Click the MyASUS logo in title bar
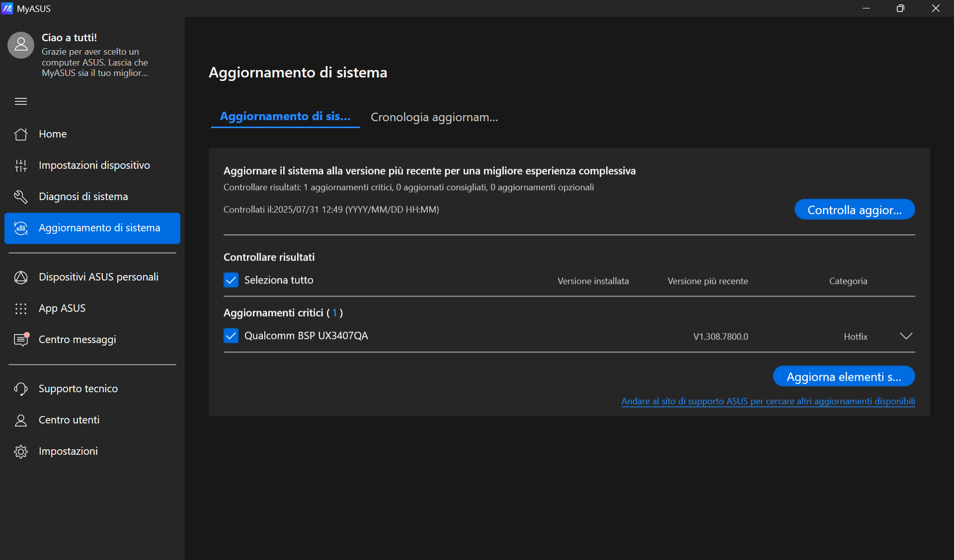954x560 pixels. (x=7, y=8)
